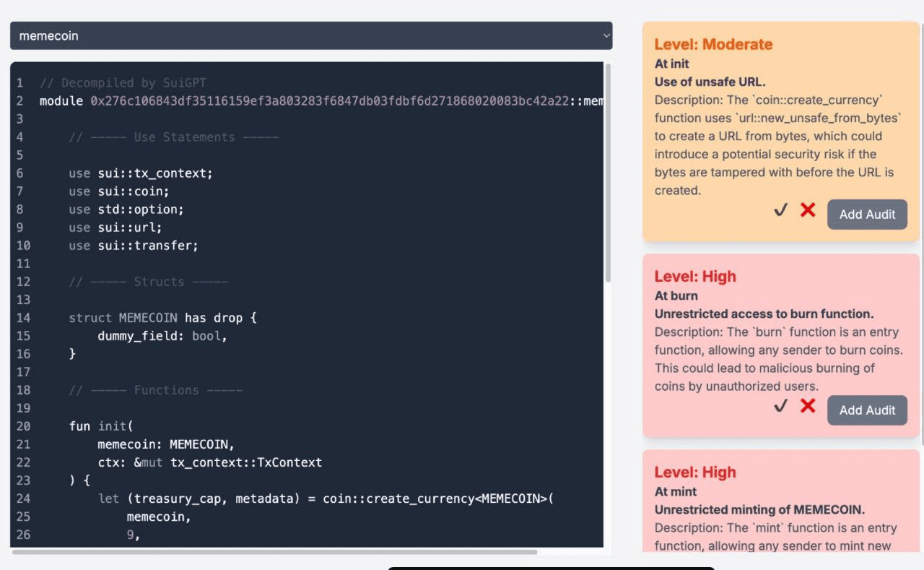Reject the unsafe URL finding with red X
This screenshot has height=570, width=924.
coord(808,210)
